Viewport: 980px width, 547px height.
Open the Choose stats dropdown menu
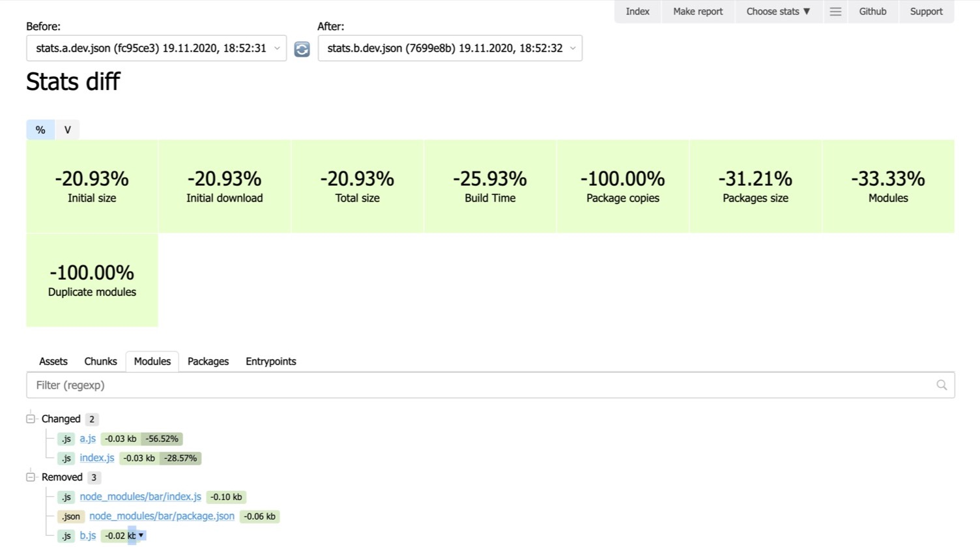click(x=778, y=12)
